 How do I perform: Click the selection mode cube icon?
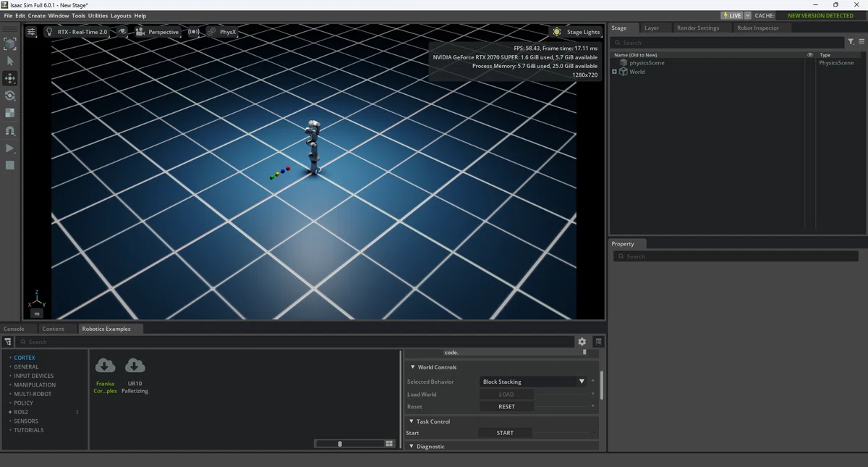[x=10, y=44]
